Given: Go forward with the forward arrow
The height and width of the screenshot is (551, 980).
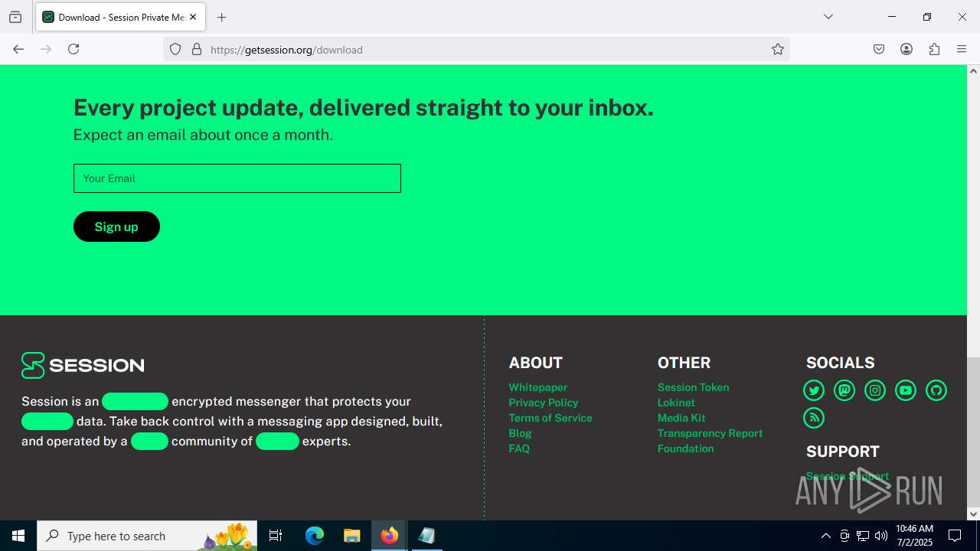Looking at the screenshot, I should (x=46, y=49).
